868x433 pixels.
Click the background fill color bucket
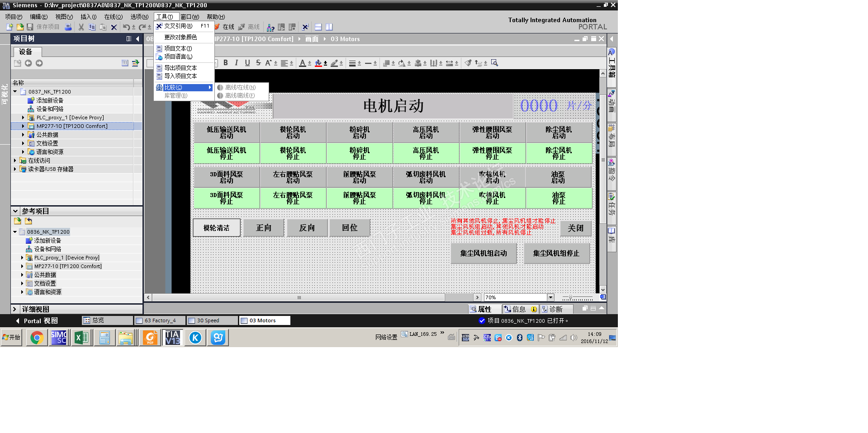[318, 63]
